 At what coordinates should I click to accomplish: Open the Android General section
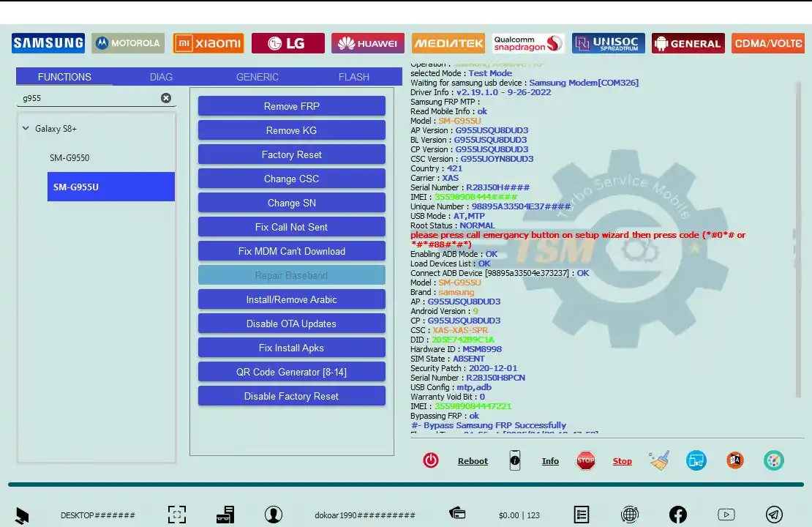point(688,43)
